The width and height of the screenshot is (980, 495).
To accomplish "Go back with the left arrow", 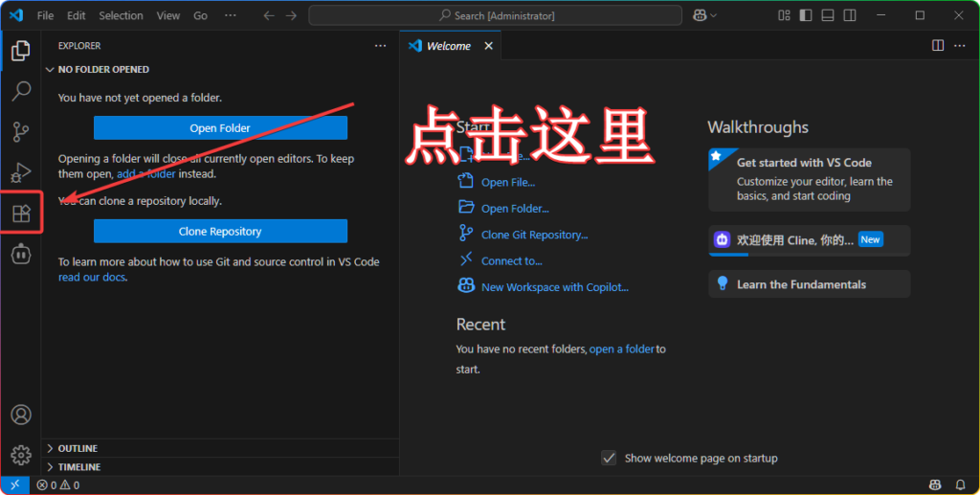I will point(269,15).
